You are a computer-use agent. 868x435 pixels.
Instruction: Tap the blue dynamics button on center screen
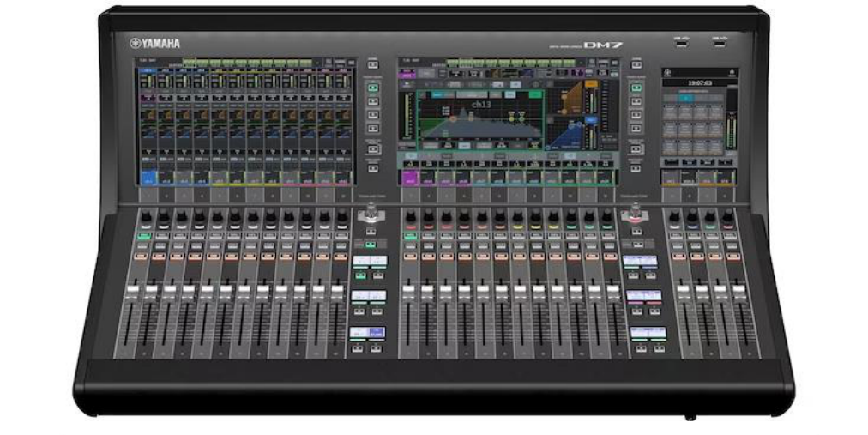591,119
